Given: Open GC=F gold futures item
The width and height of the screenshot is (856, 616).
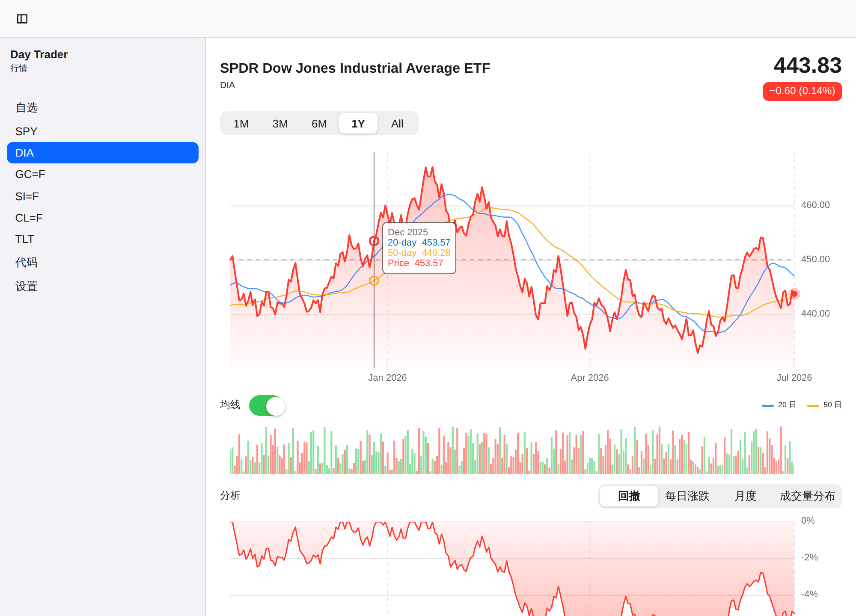Looking at the screenshot, I should click(x=103, y=174).
